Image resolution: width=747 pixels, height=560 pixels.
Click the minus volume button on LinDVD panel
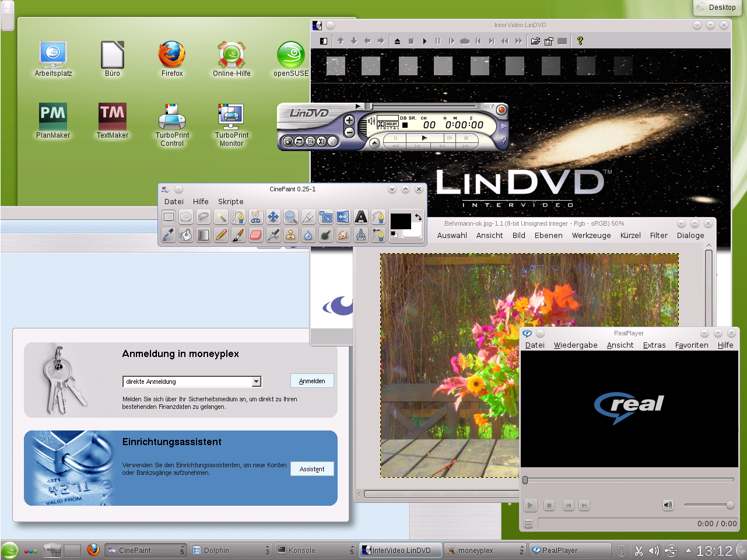tap(349, 132)
